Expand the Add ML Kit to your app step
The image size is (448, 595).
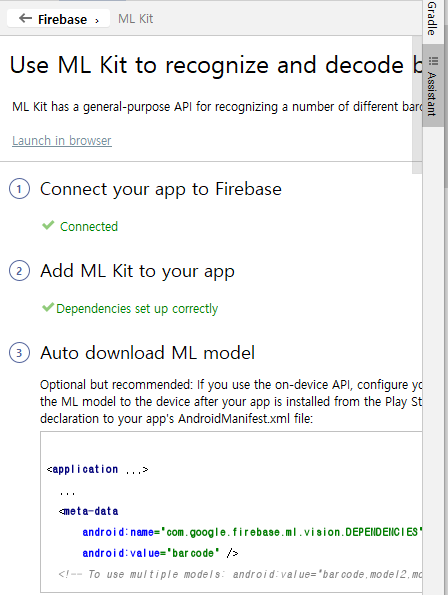click(x=137, y=271)
